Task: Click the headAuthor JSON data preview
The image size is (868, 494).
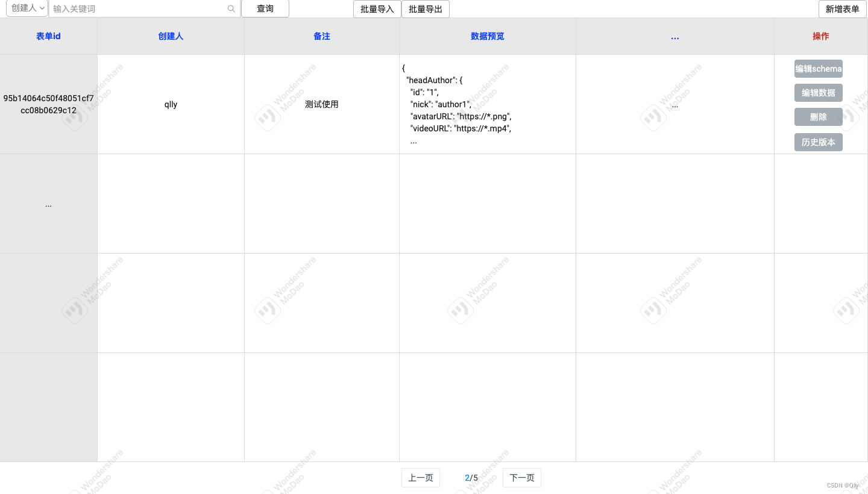Action: pos(488,104)
